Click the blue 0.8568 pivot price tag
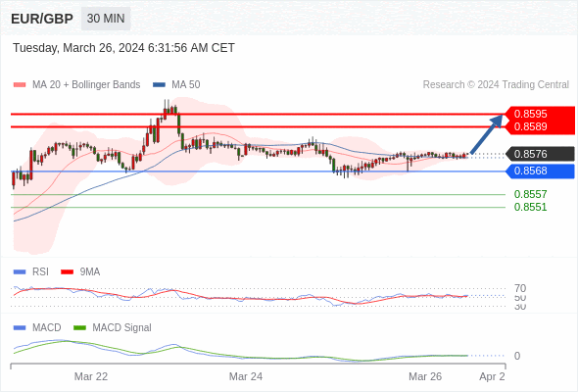Viewport: 578px width, 392px height. click(x=540, y=171)
